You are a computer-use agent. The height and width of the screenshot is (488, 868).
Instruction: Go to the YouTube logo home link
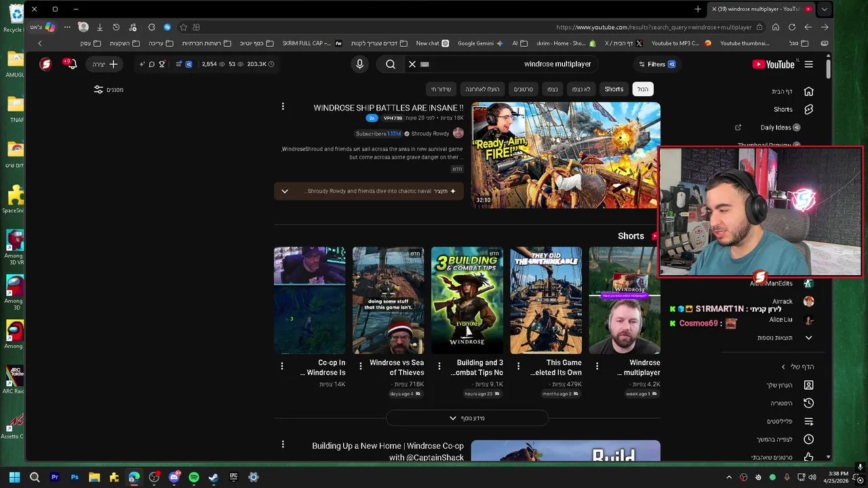tap(773, 64)
